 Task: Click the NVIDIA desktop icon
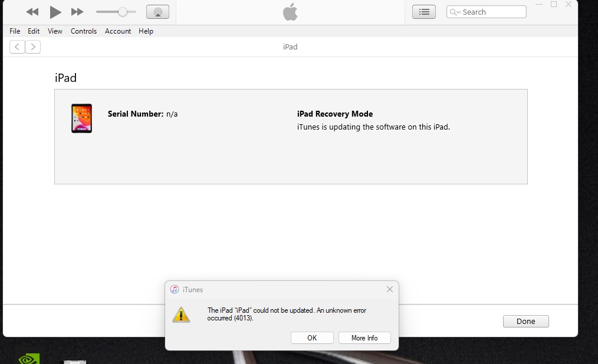[29, 359]
